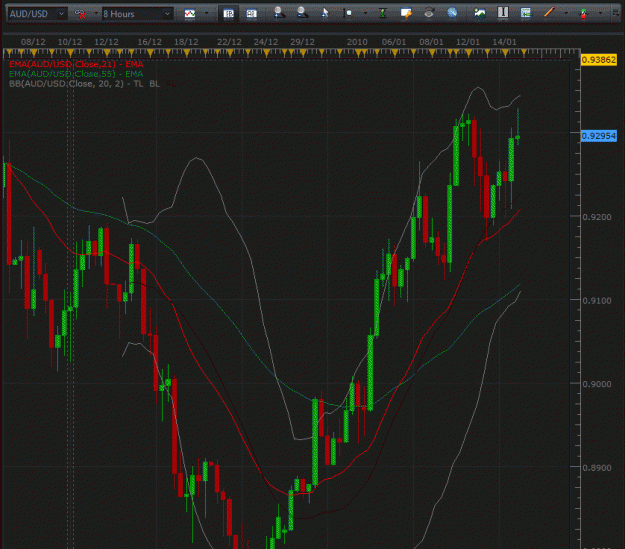The image size is (625, 549).
Task: Select the EMA 55 green indicator label
Action: point(76,74)
